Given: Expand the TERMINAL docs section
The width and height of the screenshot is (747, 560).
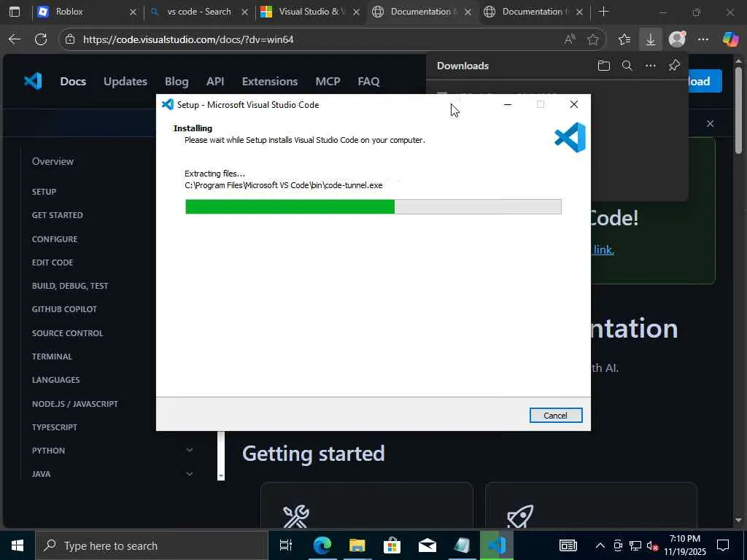Looking at the screenshot, I should [52, 356].
